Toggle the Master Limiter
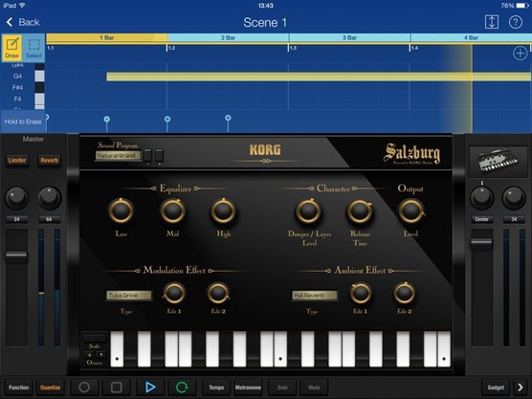Viewport: 532px width, 399px height. [17, 160]
